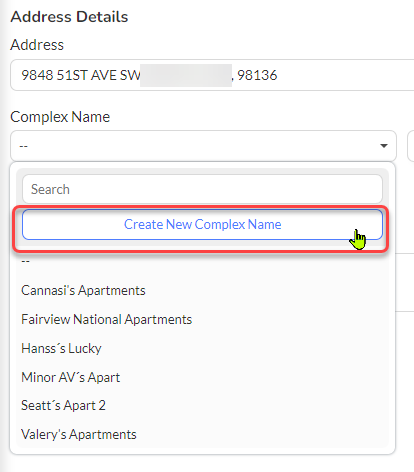Select Valery's Apartments from dropdown
Image resolution: width=414 pixels, height=472 pixels.
(x=79, y=434)
